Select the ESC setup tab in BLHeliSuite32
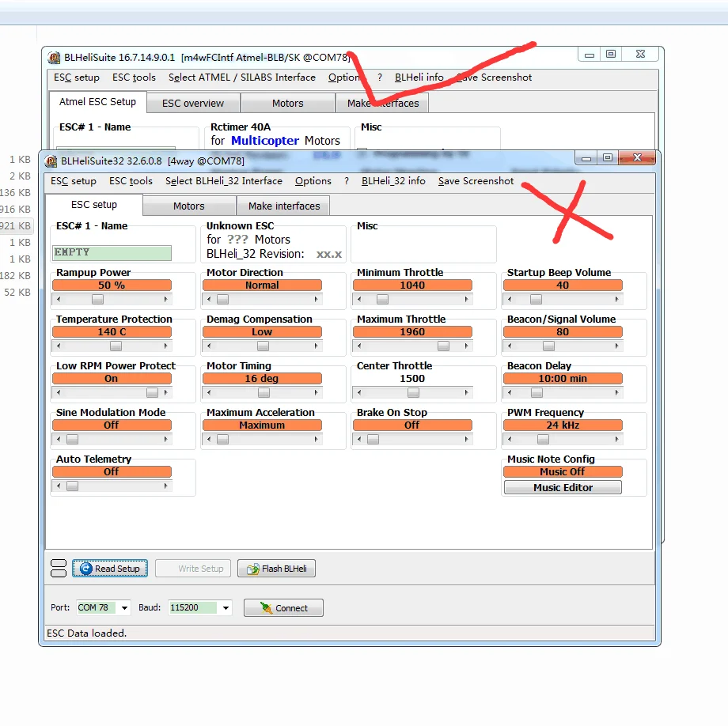Image resolution: width=728 pixels, height=726 pixels. (94, 205)
